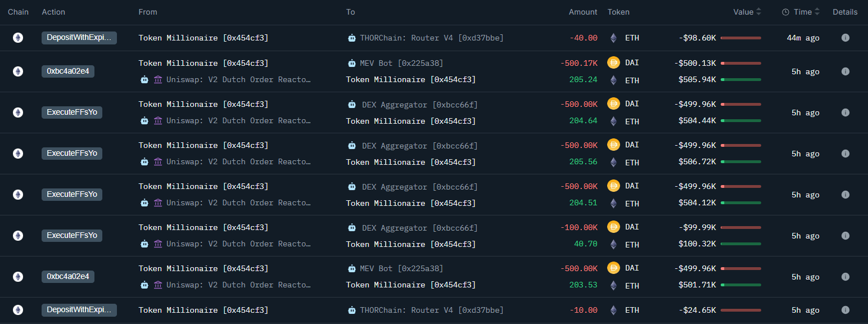The image size is (868, 324).
Task: Click DAI token icon next to -500.17K amount
Action: (613, 63)
